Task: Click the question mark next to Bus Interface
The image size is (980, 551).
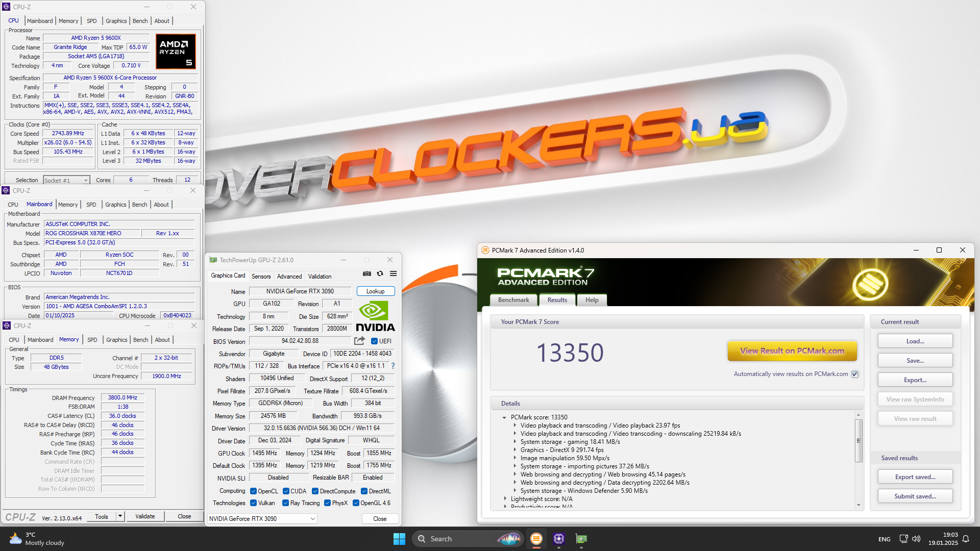Action: (393, 366)
